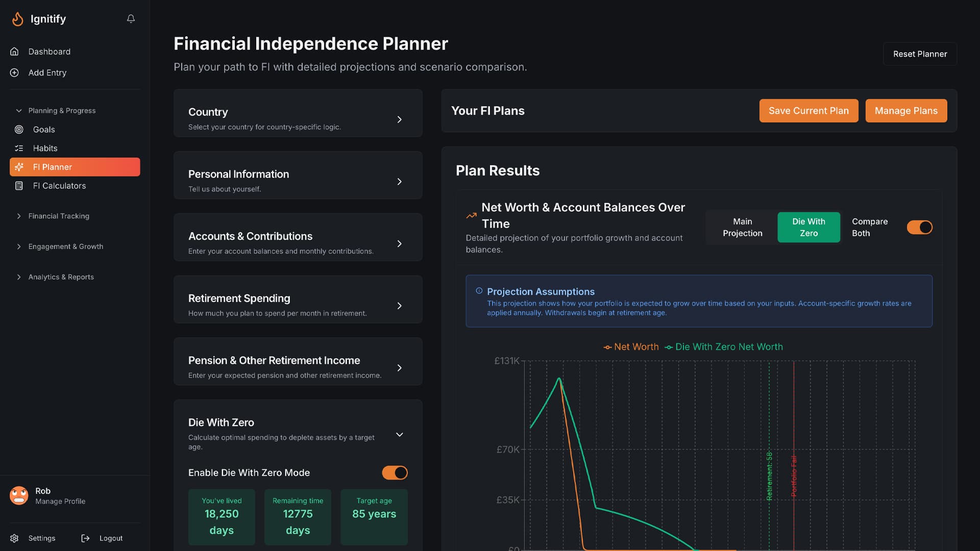
Task: Select FI Planner in the sidebar
Action: click(x=75, y=167)
